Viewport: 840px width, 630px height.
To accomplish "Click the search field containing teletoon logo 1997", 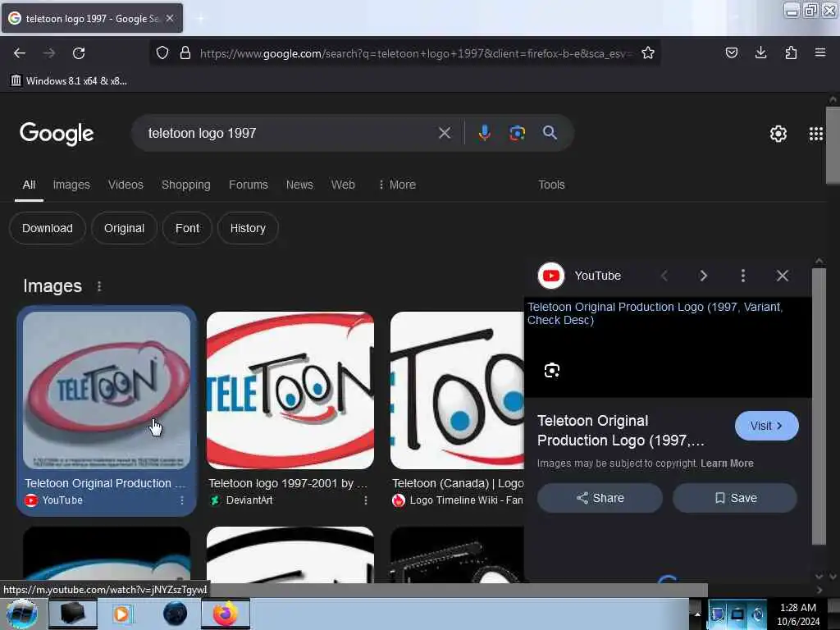I will tap(290, 133).
